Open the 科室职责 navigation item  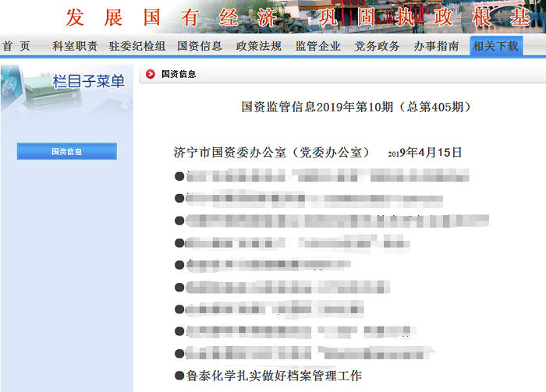point(75,46)
